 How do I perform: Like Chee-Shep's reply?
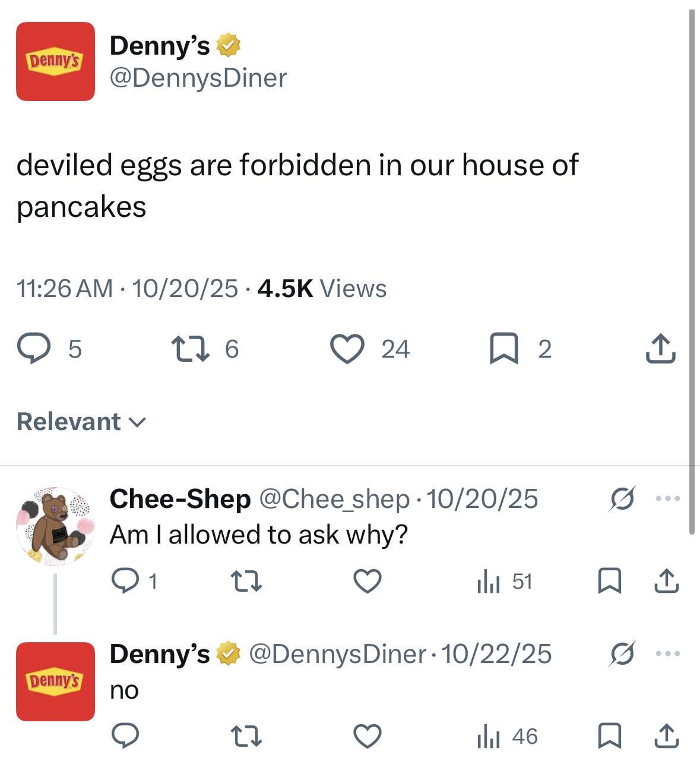point(368,581)
